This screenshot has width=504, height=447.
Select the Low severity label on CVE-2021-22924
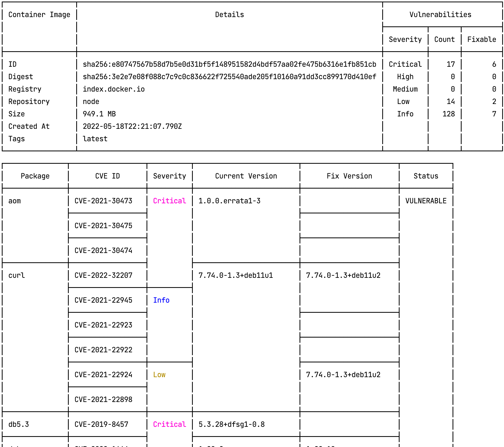(x=159, y=375)
